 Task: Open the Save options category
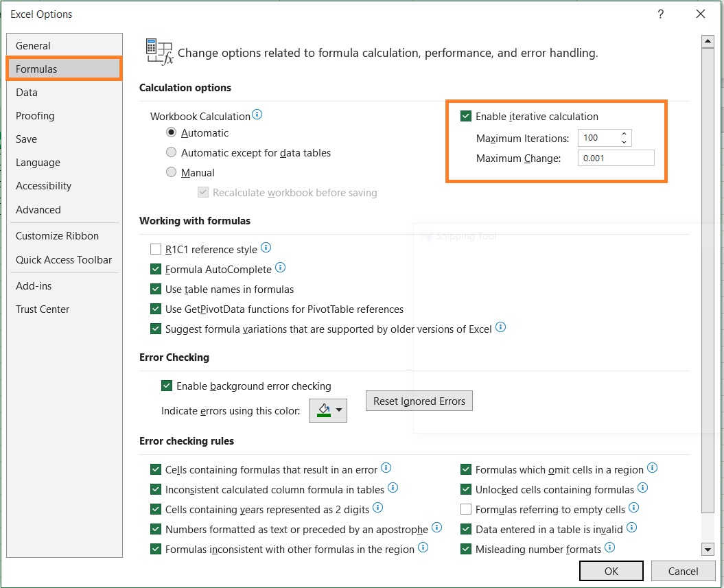coord(65,139)
